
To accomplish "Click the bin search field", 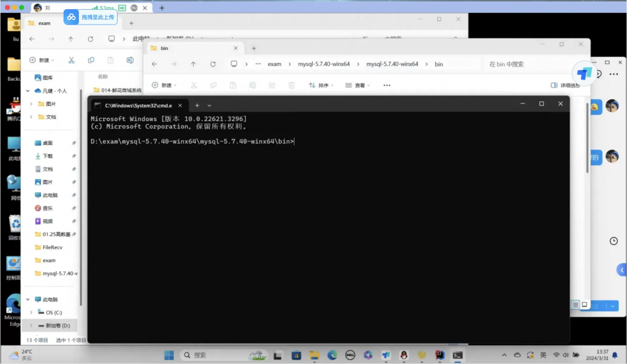I will click(527, 64).
